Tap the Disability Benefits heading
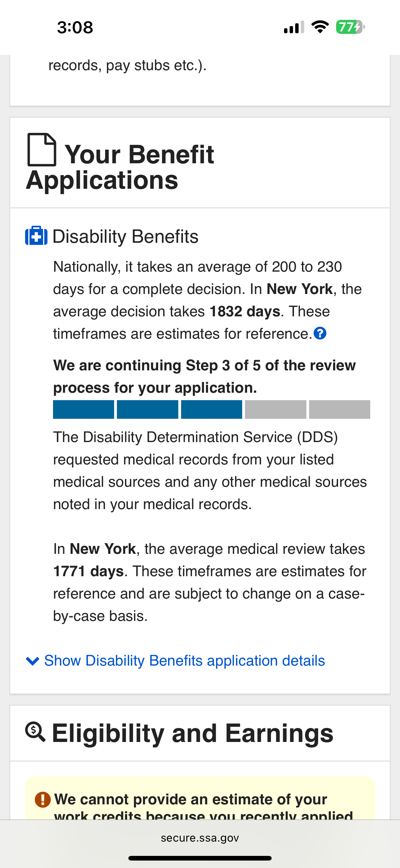400x868 pixels. (125, 236)
